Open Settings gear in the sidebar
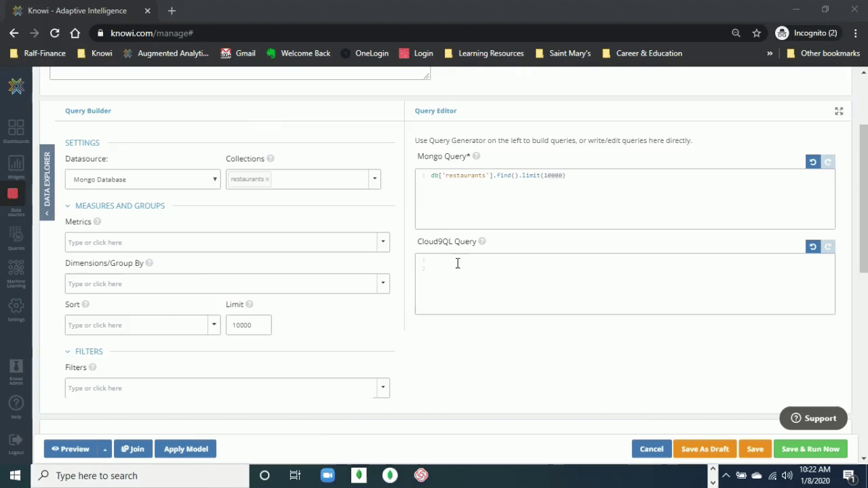Viewport: 868px width, 488px height. (16, 308)
